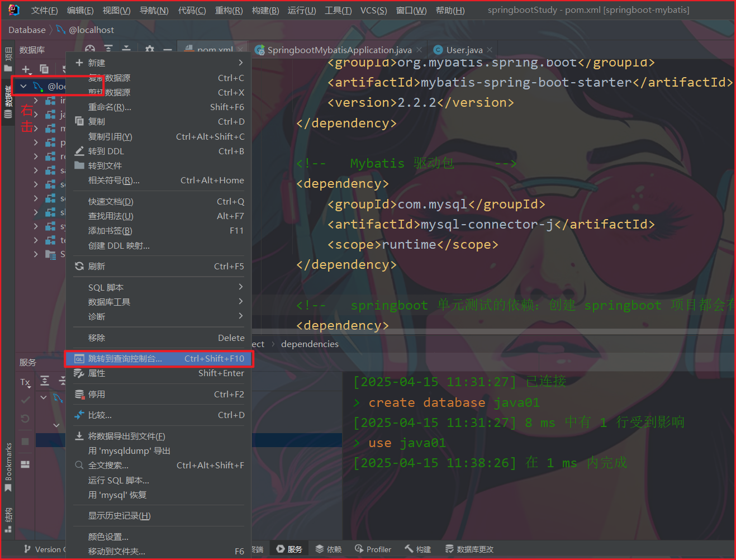Click the expand all icon in the 数据库 panel header
The image size is (736, 560).
108,50
